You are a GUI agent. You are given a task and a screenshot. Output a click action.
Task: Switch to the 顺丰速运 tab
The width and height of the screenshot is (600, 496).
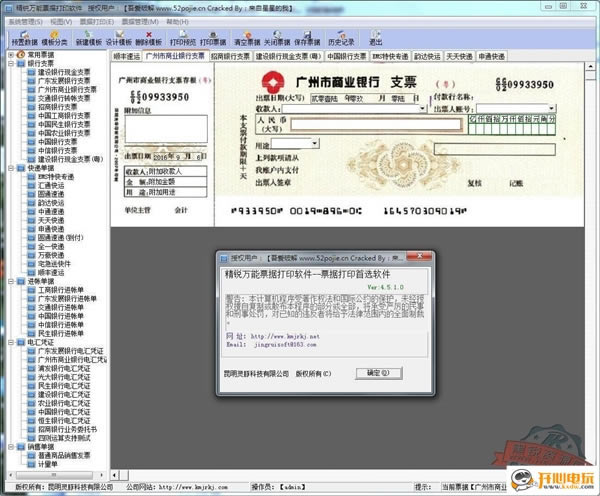click(127, 56)
